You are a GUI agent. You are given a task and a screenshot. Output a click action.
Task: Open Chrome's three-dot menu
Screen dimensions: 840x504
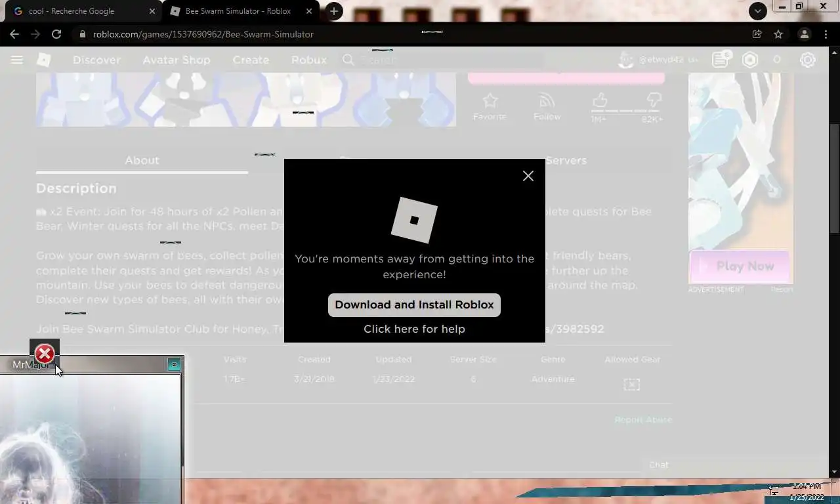click(826, 34)
